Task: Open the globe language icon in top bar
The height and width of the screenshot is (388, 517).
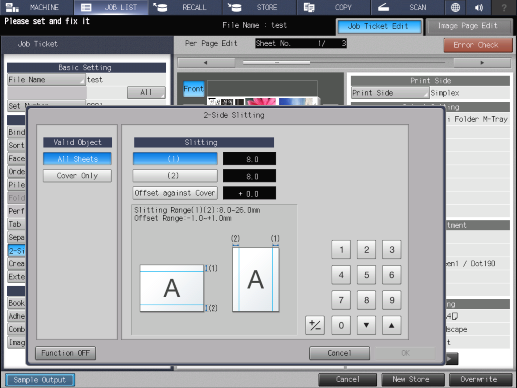Action: point(455,7)
